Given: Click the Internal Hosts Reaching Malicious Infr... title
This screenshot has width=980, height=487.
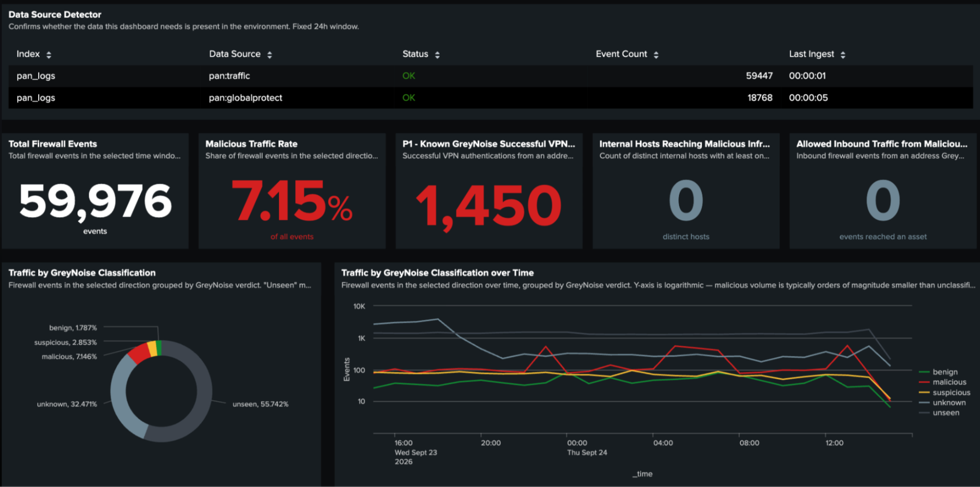Looking at the screenshot, I should click(x=684, y=144).
